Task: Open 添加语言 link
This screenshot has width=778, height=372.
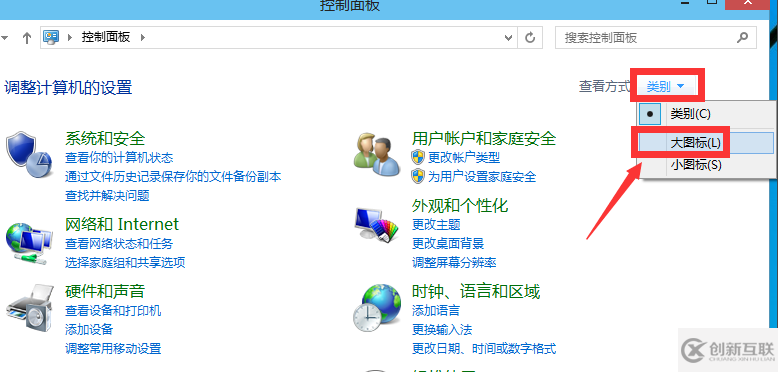Action: coord(436,311)
